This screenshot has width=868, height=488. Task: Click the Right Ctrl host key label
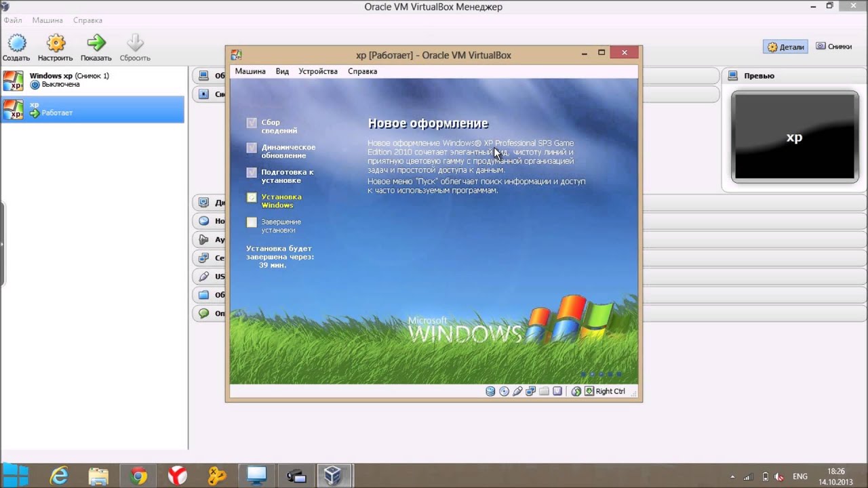(x=610, y=391)
